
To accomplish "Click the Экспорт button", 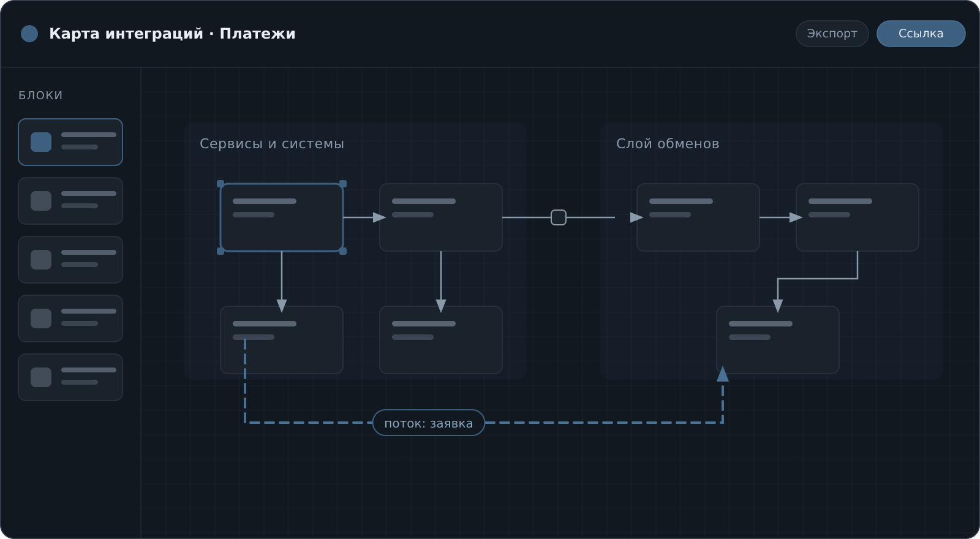I will [x=832, y=34].
